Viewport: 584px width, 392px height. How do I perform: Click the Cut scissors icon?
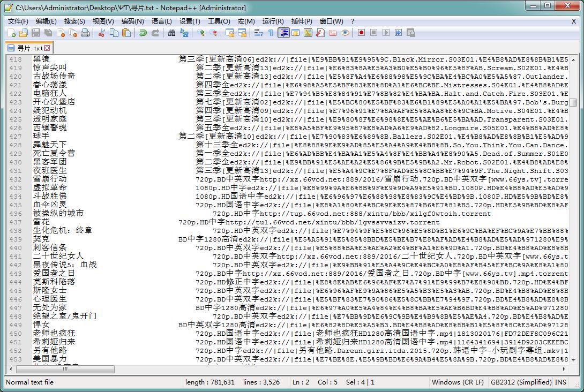point(101,33)
